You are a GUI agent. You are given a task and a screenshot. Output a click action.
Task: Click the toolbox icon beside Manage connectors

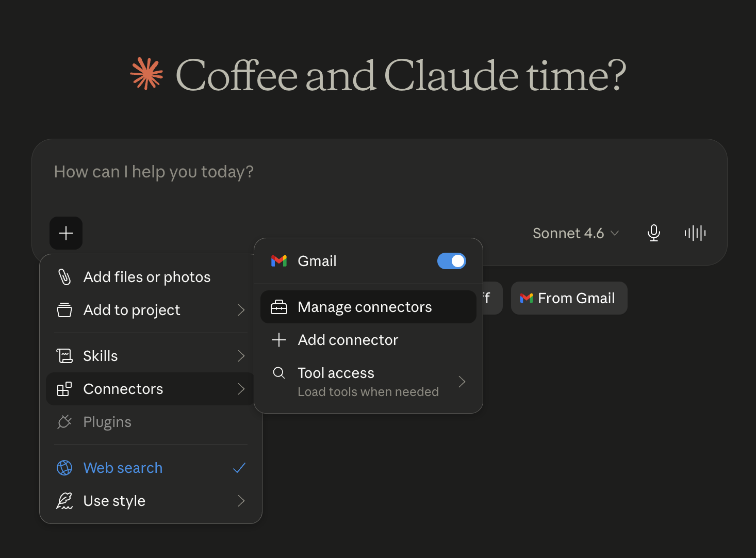coord(279,307)
